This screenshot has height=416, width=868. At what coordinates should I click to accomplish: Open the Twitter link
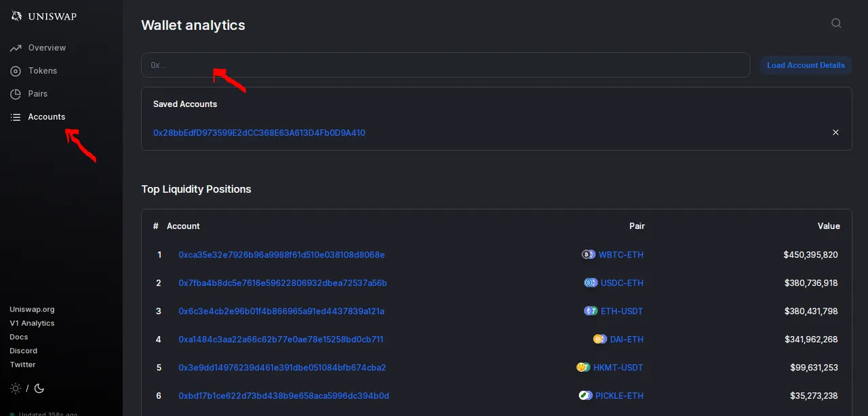click(x=22, y=365)
